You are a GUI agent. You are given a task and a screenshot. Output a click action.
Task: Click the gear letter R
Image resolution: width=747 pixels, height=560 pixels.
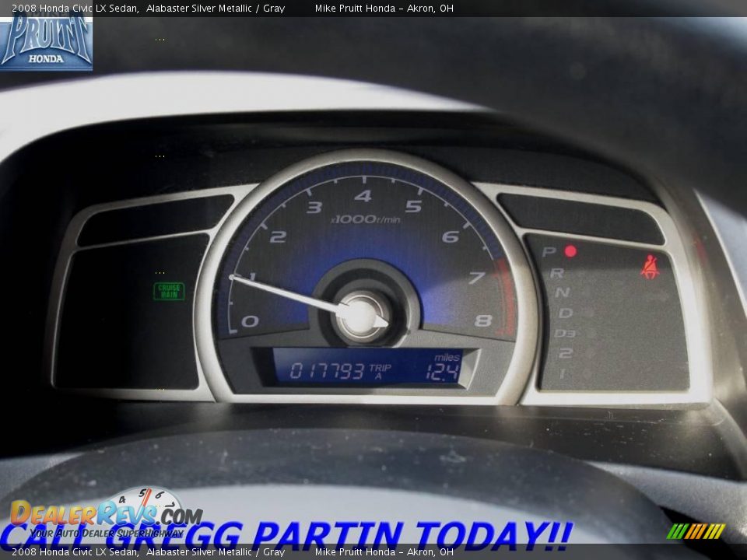tap(557, 273)
